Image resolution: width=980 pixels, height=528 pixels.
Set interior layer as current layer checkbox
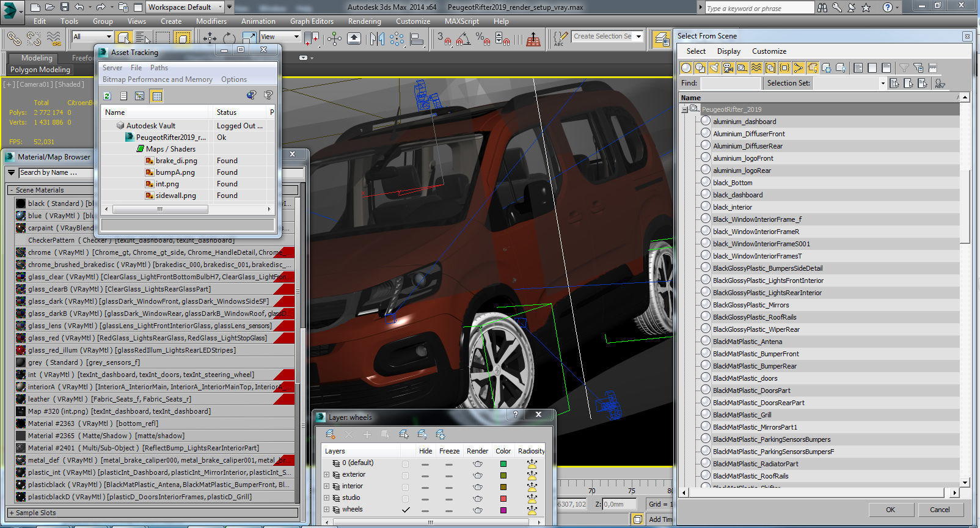click(x=406, y=486)
